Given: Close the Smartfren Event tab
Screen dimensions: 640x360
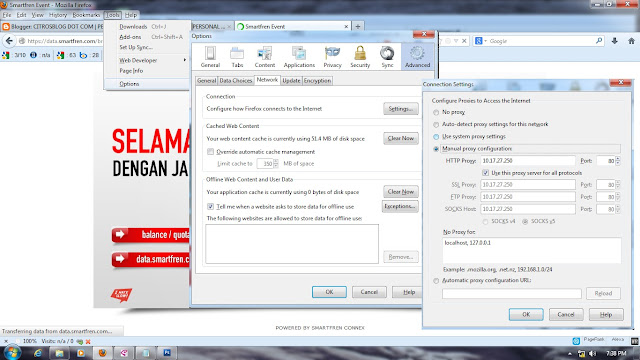Looking at the screenshot, I should coord(346,27).
